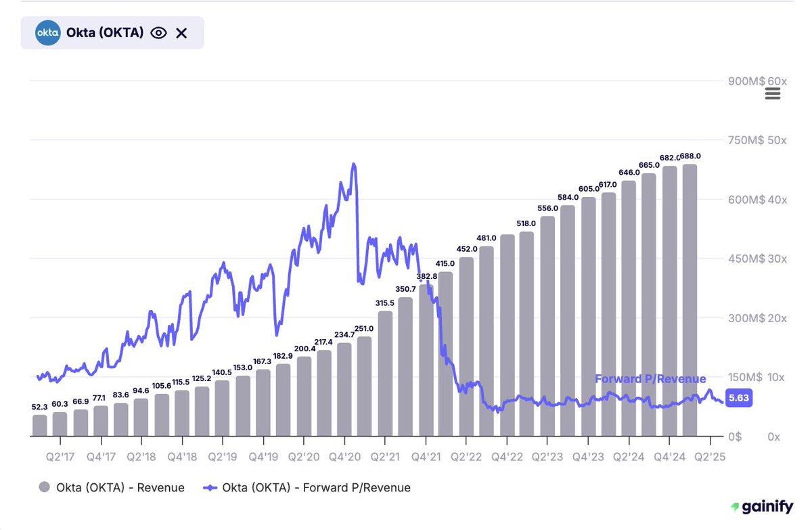Select the 688.0 revenue bar
This screenshot has width=812, height=530.
pyautogui.click(x=690, y=300)
